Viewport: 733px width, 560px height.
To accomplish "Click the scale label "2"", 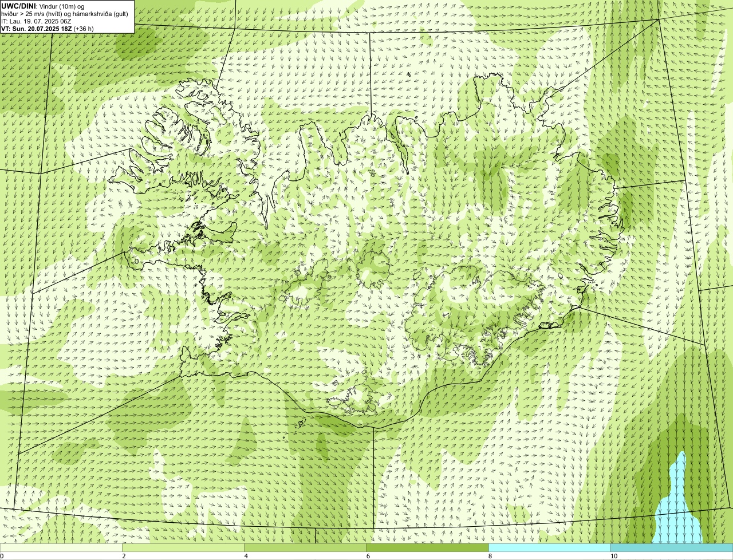I will click(124, 556).
